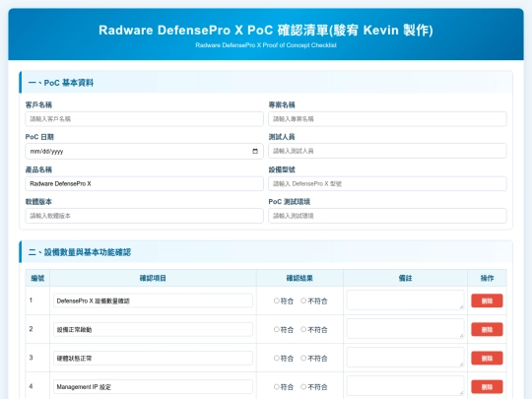Click the 操作 column header
The width and height of the screenshot is (532, 399).
coord(487,278)
